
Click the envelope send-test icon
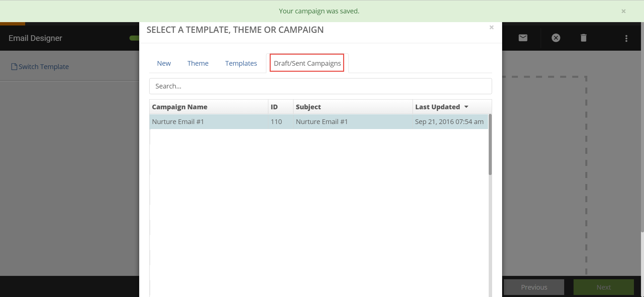(x=523, y=38)
